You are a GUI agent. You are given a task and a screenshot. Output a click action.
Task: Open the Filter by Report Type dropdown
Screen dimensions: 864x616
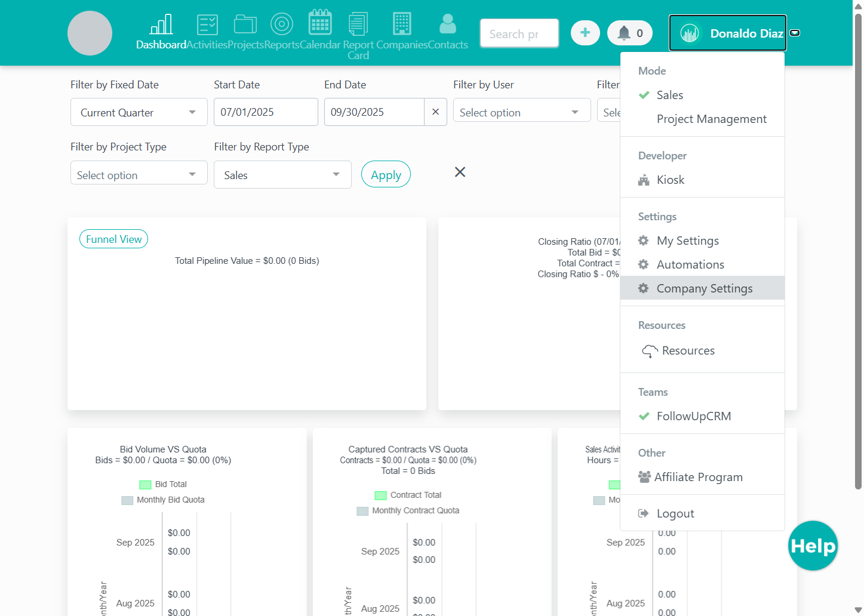coord(282,175)
